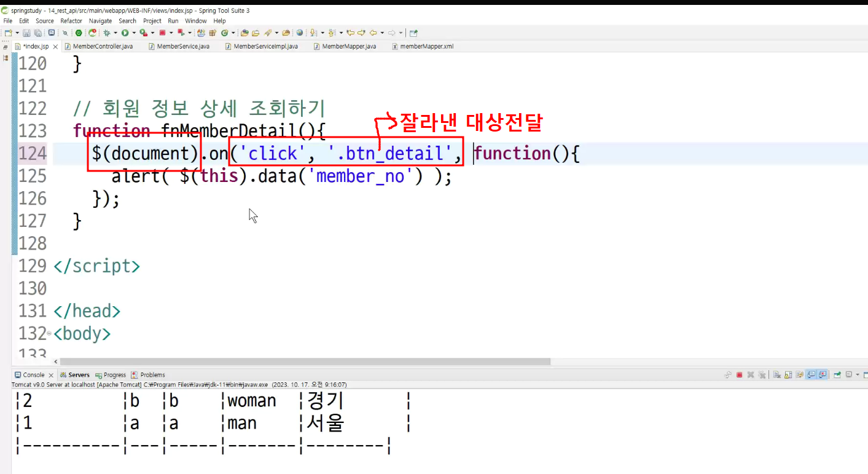Click line 125 alert member_no code

pos(281,176)
